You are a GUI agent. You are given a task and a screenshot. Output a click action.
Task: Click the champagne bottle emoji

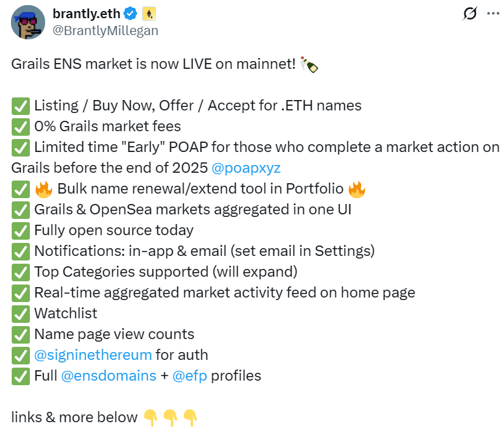[x=309, y=64]
